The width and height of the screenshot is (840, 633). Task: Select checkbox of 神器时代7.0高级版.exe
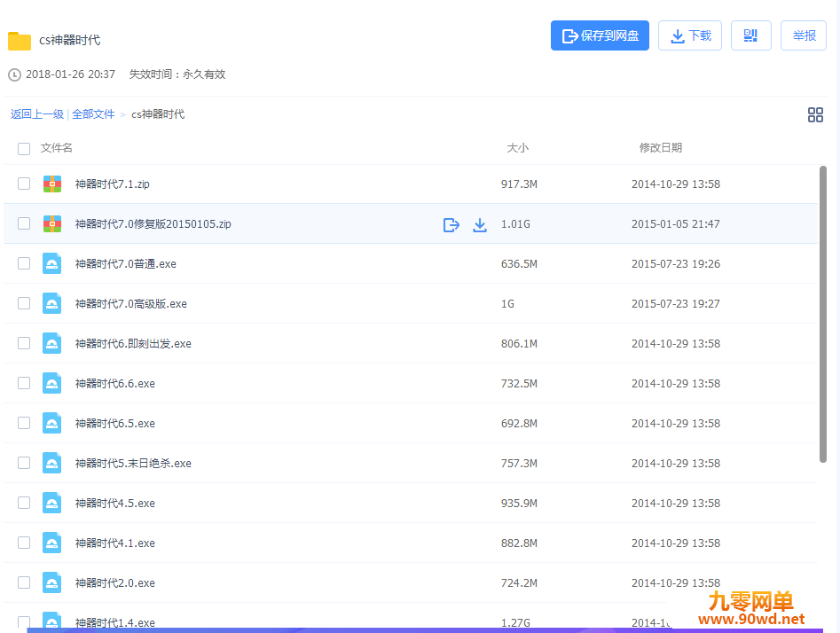click(x=24, y=303)
